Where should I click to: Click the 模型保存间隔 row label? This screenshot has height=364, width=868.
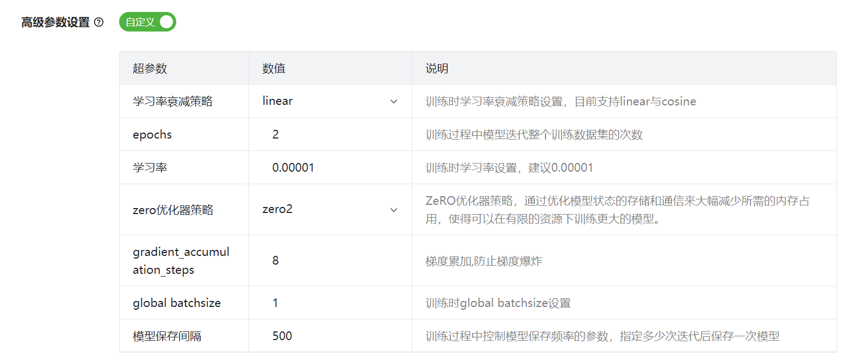[x=167, y=336]
